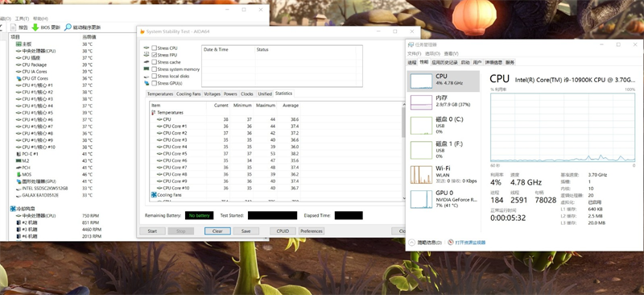Switch to the Cooling Fans tab
The image size is (644, 295).
(x=188, y=93)
